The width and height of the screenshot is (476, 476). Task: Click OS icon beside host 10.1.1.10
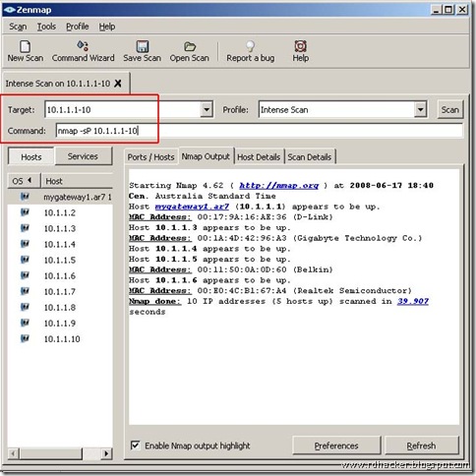click(25, 338)
